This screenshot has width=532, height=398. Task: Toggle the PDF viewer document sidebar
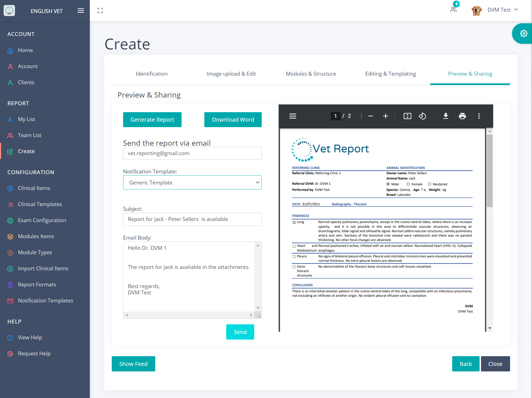292,116
